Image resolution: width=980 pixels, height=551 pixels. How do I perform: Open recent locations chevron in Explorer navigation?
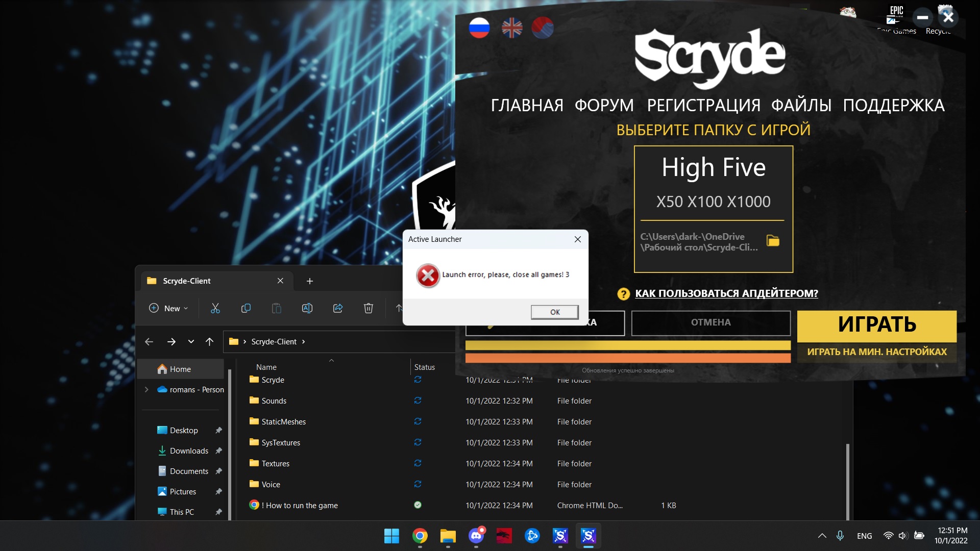(x=191, y=342)
